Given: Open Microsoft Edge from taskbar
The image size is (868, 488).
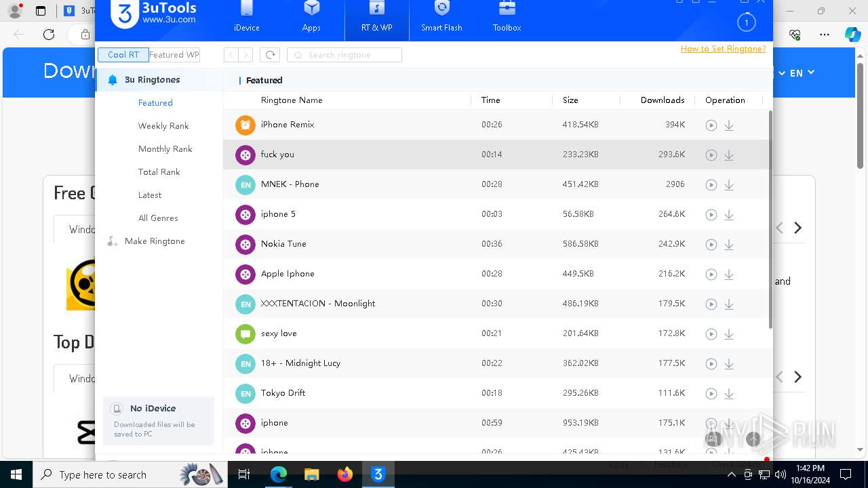Looking at the screenshot, I should (x=279, y=474).
